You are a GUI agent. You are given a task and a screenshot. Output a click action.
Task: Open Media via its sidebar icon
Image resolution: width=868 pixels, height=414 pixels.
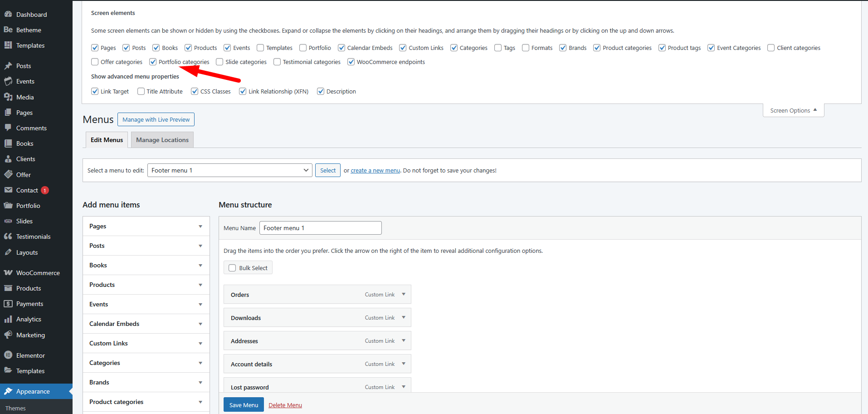[x=8, y=97]
